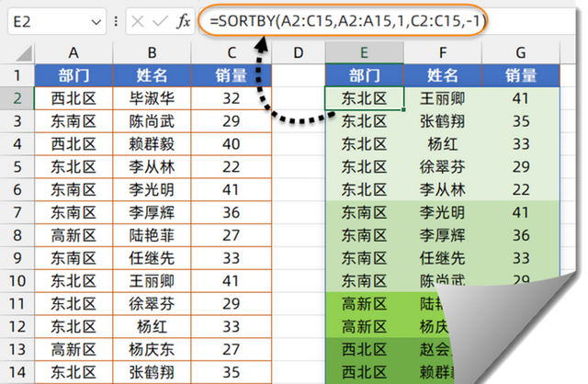Click the Name Box showing E2
Viewport: 588px width, 384px height.
coord(56,22)
